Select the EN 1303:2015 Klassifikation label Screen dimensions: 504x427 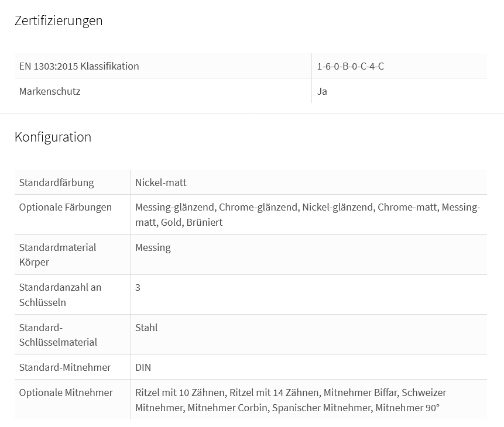point(79,66)
